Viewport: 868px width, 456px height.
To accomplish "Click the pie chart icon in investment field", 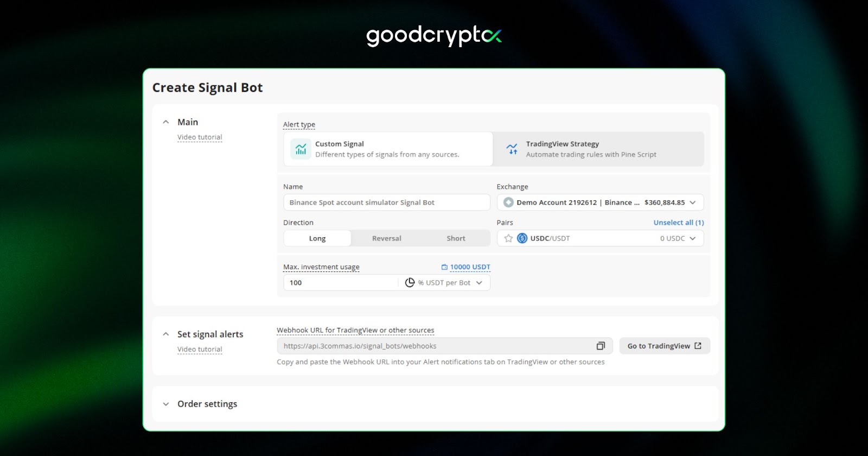I will [410, 283].
